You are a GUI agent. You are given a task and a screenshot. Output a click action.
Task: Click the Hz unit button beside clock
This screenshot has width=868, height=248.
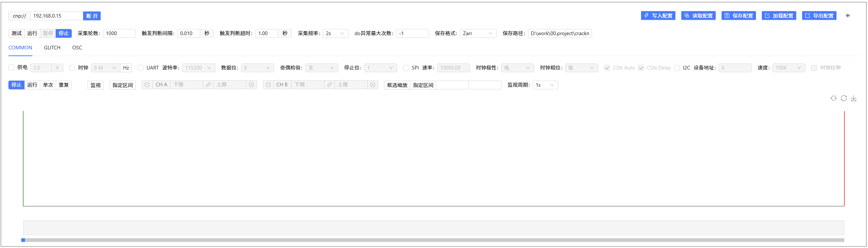126,68
